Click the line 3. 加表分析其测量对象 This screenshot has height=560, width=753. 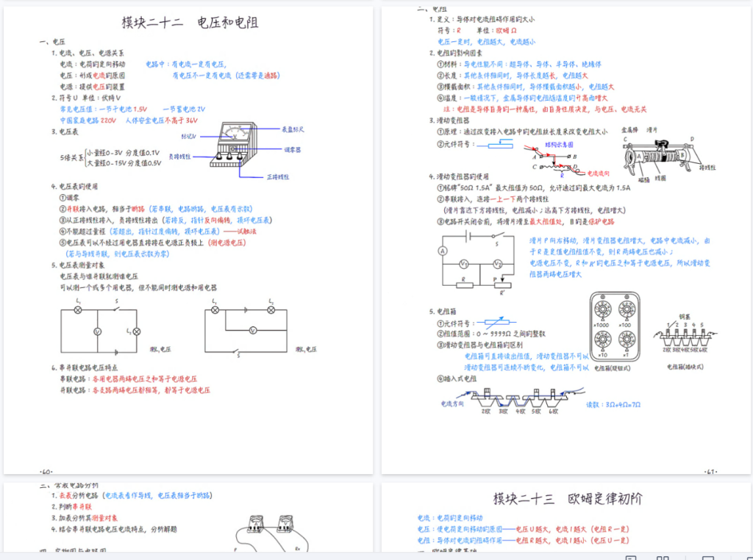click(85, 518)
